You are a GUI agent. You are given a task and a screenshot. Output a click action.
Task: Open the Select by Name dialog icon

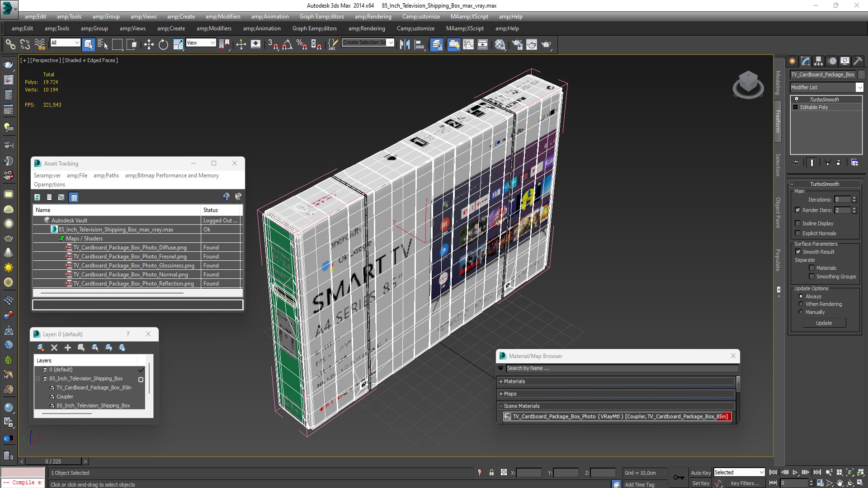(103, 44)
